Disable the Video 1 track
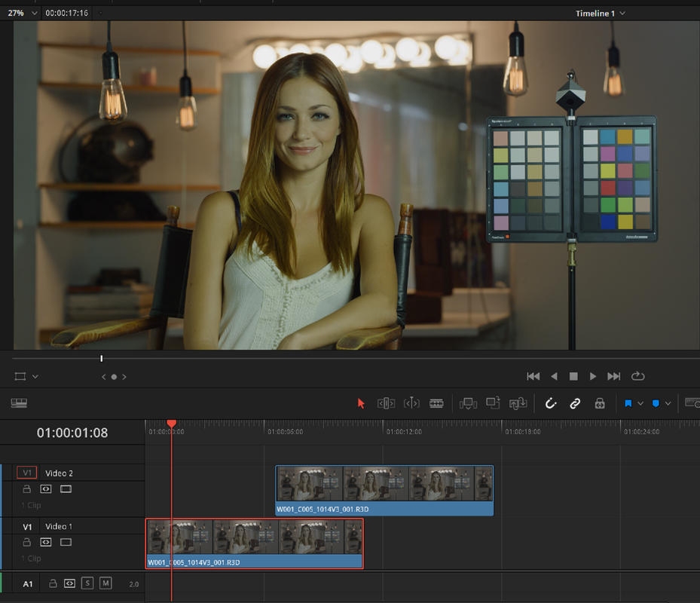Viewport: 700px width, 603px height. tap(66, 542)
